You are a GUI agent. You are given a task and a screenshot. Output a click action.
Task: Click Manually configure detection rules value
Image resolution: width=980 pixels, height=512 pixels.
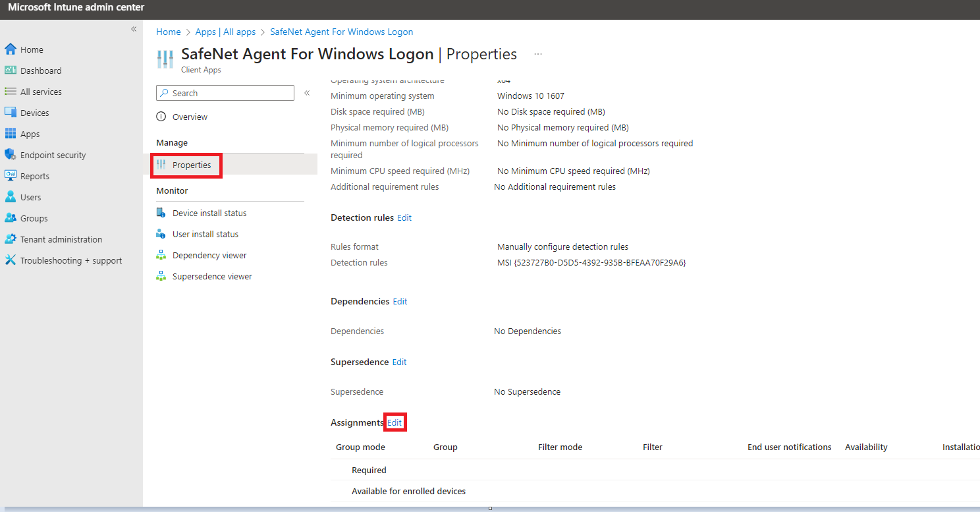pyautogui.click(x=562, y=246)
